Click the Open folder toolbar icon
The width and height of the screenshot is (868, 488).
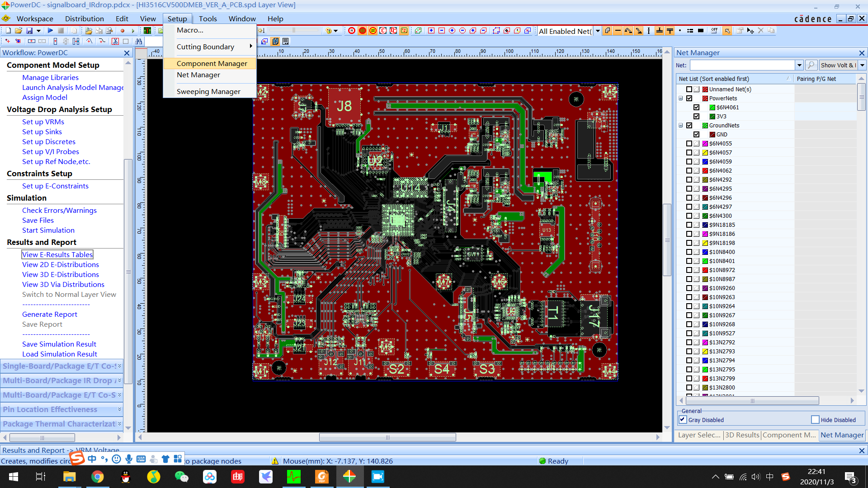point(19,31)
